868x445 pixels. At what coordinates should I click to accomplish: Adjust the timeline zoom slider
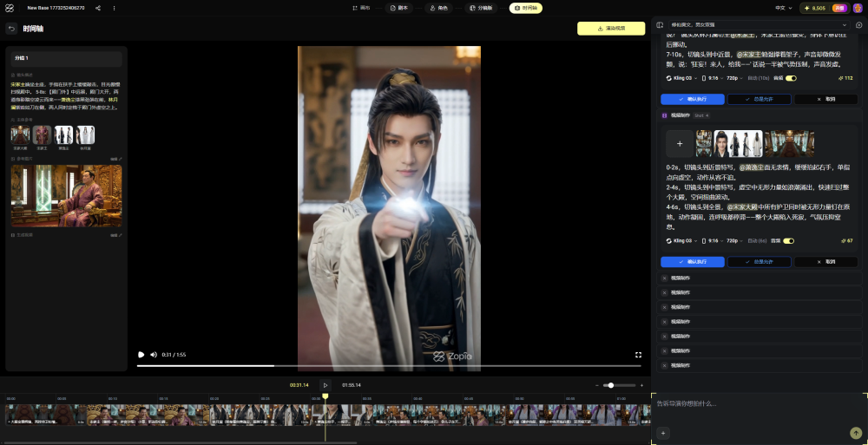point(620,385)
